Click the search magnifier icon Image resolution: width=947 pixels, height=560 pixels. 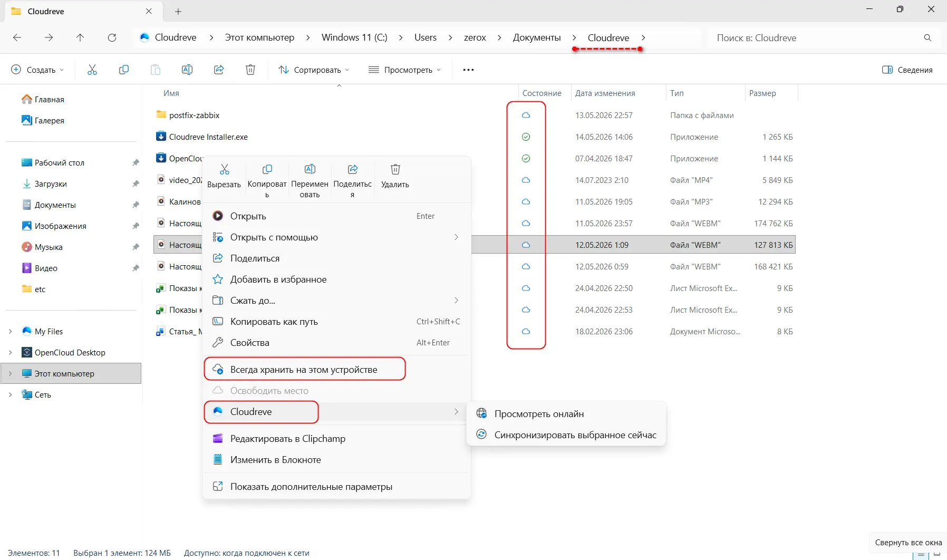[927, 38]
